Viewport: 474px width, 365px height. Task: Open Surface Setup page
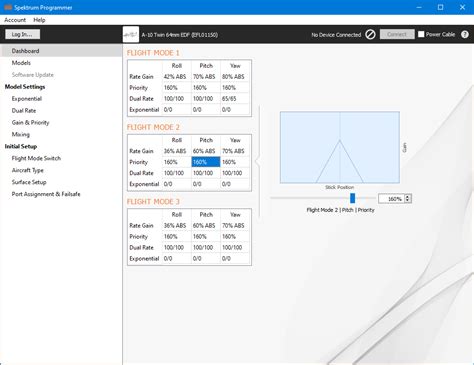(29, 182)
